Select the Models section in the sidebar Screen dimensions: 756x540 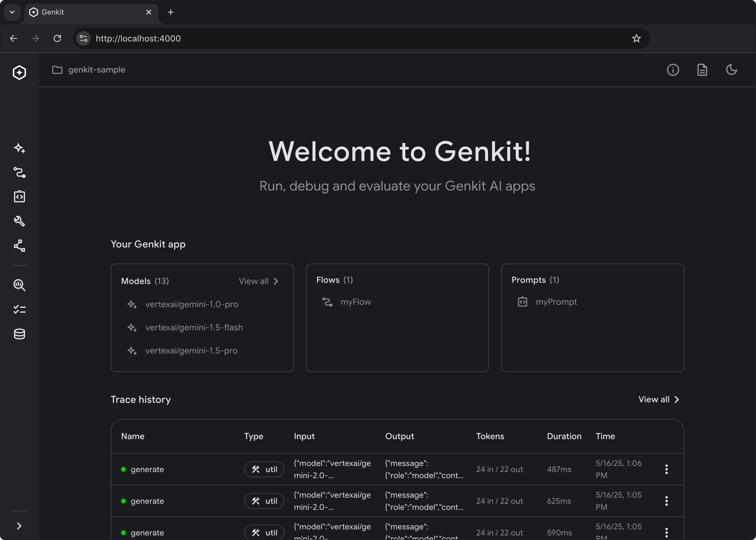click(x=19, y=149)
